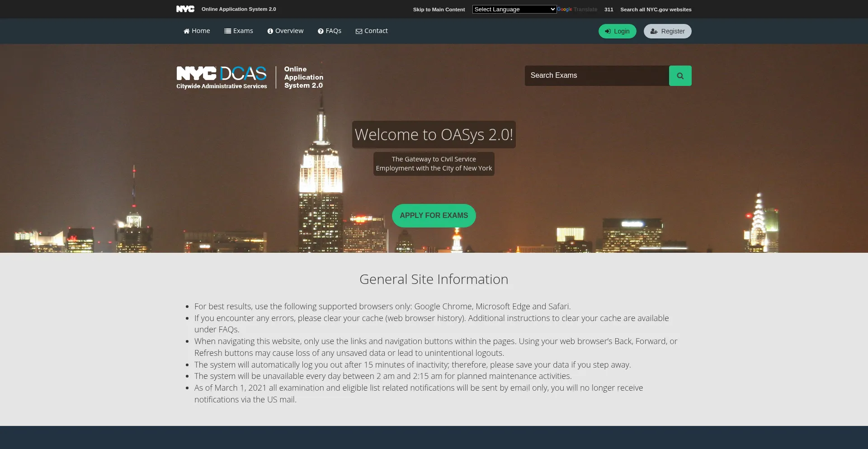
Task: Click the house icon beside Home
Action: [x=186, y=31]
